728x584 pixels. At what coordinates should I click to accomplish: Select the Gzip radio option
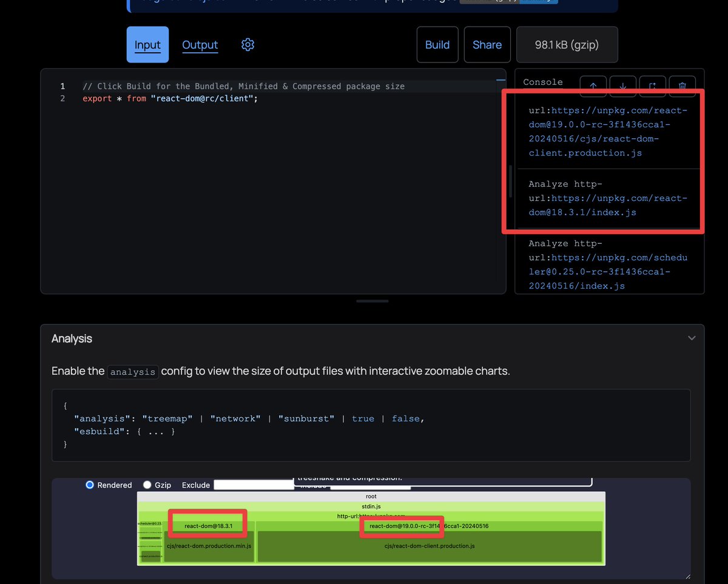click(147, 485)
